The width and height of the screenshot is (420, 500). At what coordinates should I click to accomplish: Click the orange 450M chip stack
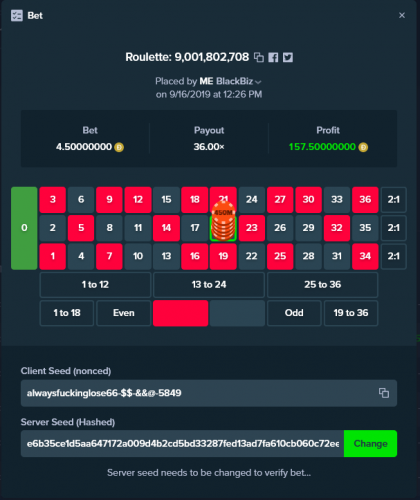223,221
